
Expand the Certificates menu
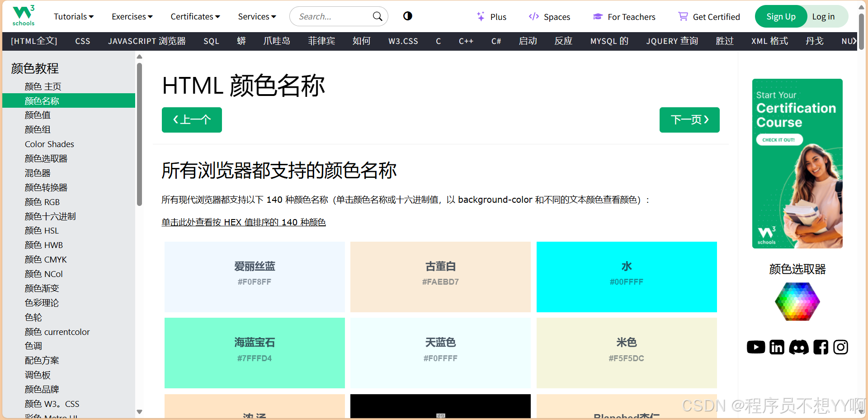[x=195, y=16]
